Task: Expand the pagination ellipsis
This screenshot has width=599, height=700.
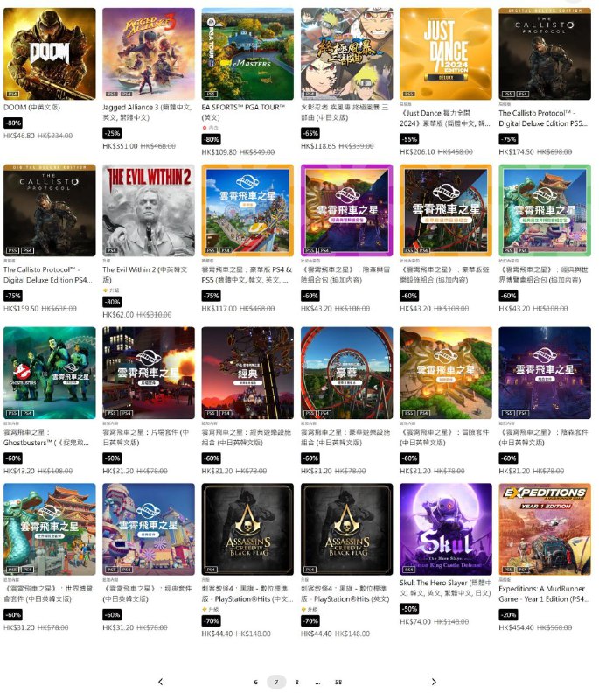Action: pos(317,682)
